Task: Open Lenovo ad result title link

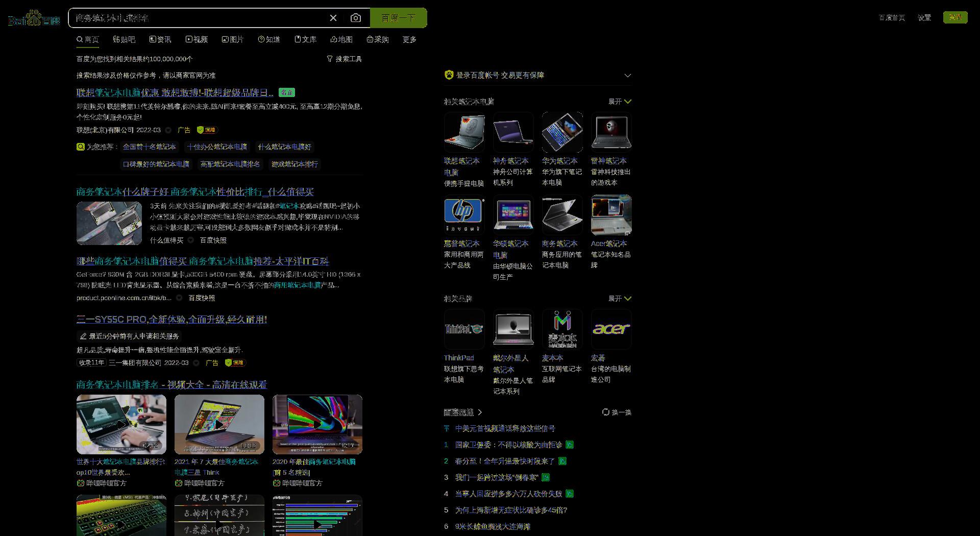Action: point(175,93)
